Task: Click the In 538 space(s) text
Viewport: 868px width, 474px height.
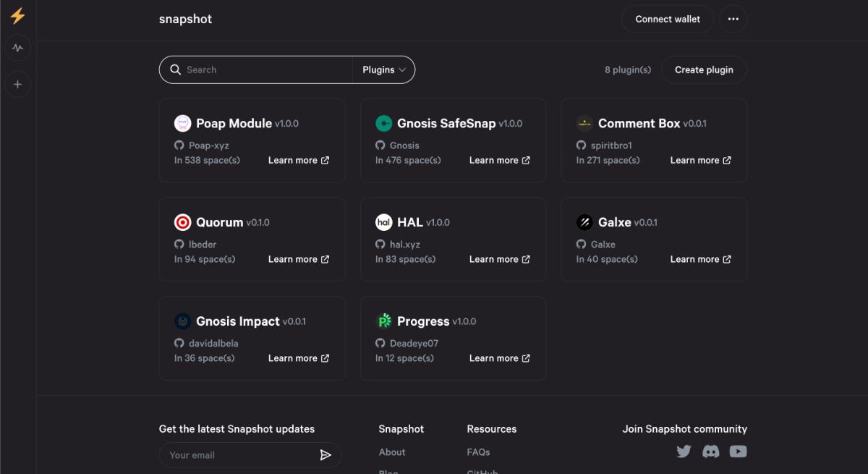Action: tap(207, 160)
